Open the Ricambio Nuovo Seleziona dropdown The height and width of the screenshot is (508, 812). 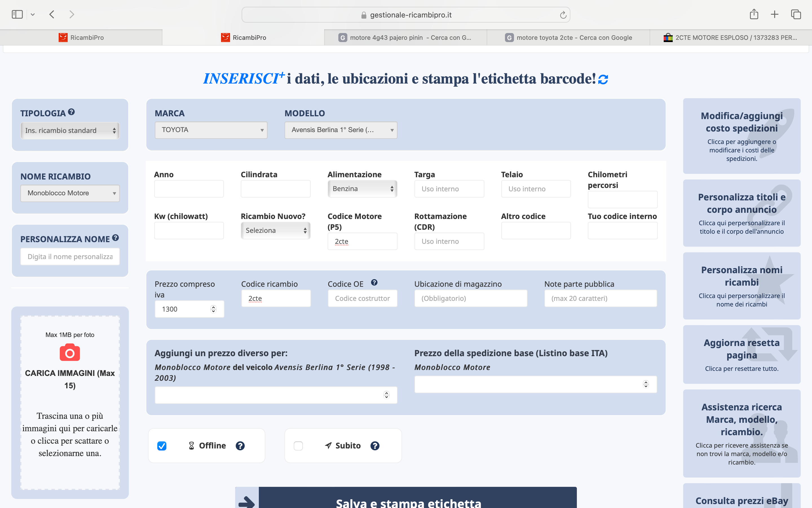point(275,231)
